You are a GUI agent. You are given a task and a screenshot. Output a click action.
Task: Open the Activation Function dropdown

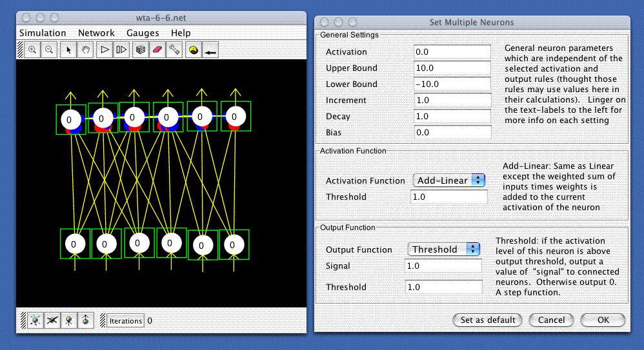point(448,180)
